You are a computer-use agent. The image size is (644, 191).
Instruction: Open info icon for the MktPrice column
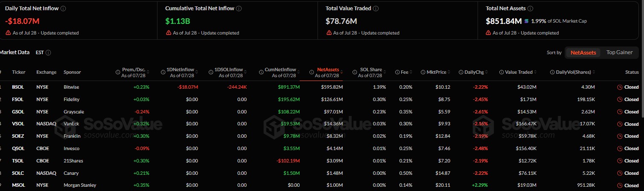pyautogui.click(x=423, y=72)
